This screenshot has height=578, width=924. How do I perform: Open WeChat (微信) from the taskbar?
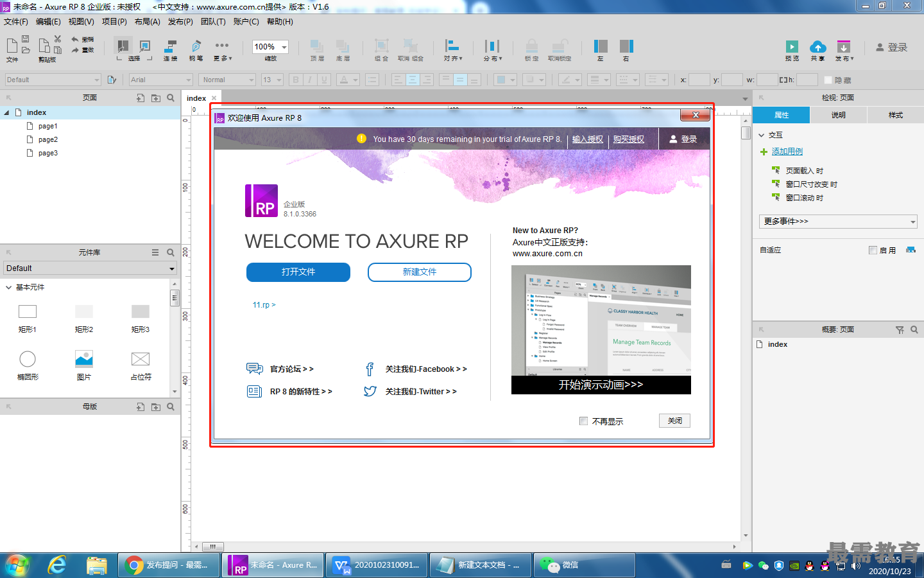584,565
